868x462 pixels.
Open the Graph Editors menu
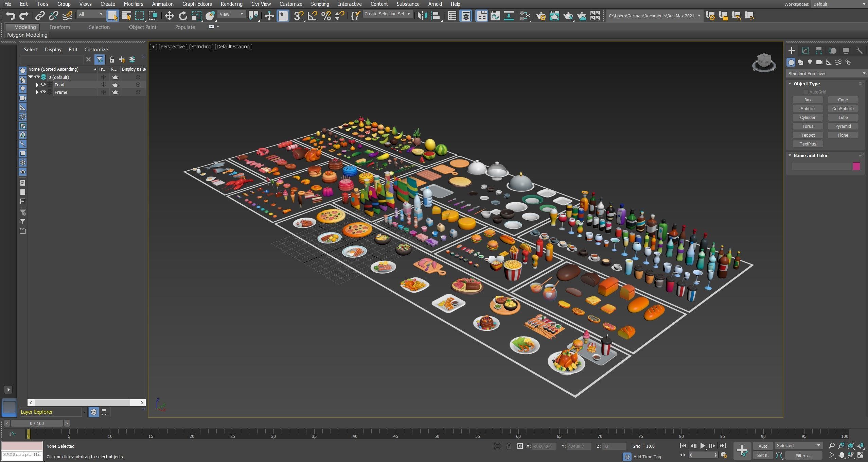pyautogui.click(x=197, y=4)
